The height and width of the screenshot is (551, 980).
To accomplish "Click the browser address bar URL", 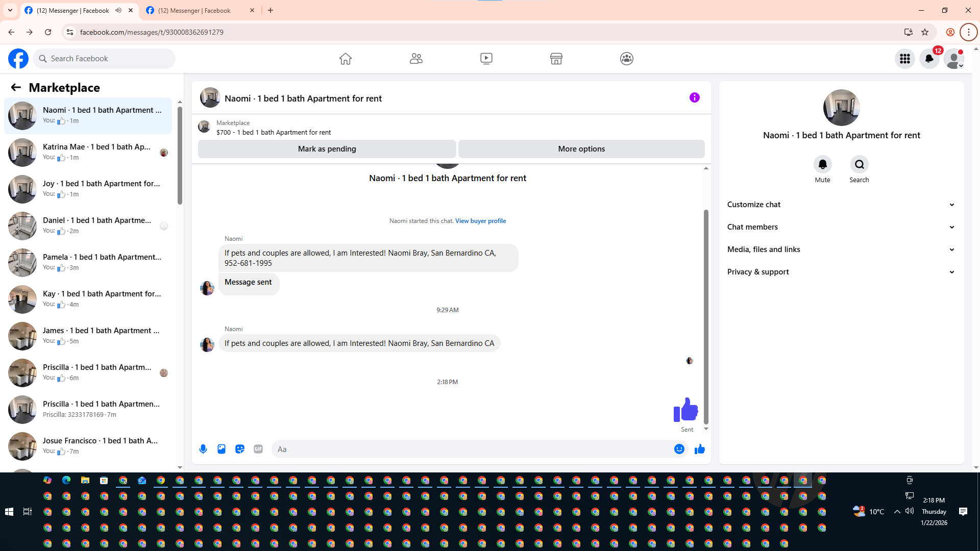I will (152, 32).
